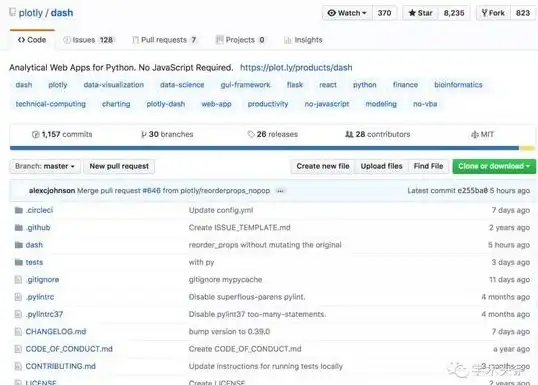Click the commits history clock icon
The height and width of the screenshot is (385, 538).
coord(35,135)
